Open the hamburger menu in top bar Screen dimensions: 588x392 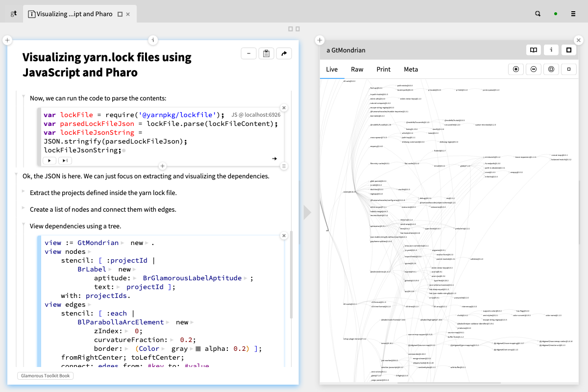pos(573,14)
